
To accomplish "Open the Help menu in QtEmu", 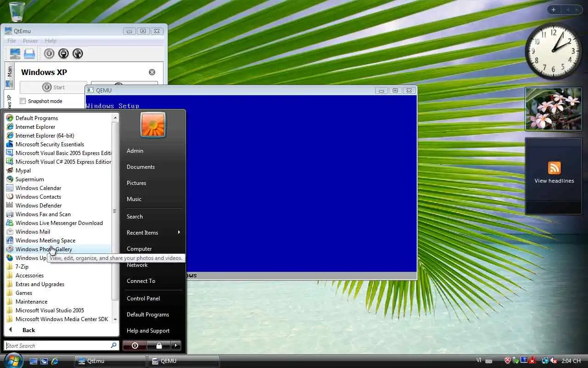I will pos(51,41).
